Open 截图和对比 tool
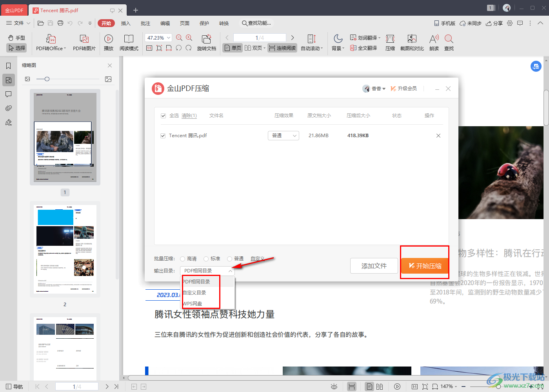Screen dimensions: 549x392 tap(412, 43)
